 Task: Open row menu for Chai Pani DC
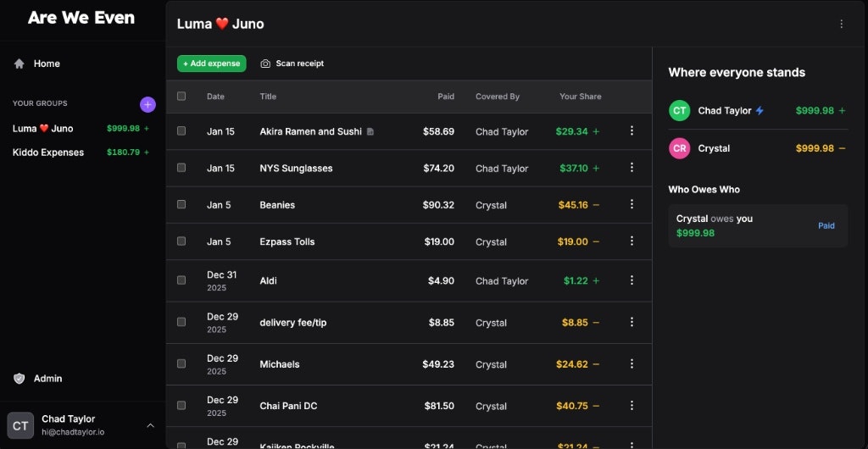(x=632, y=405)
